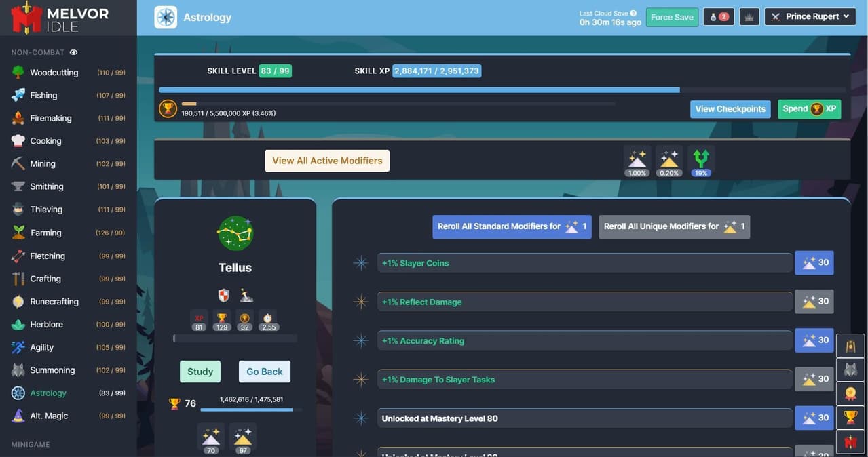This screenshot has height=457, width=868.
Task: Click golden stardust 0.20% icon
Action: 669,161
